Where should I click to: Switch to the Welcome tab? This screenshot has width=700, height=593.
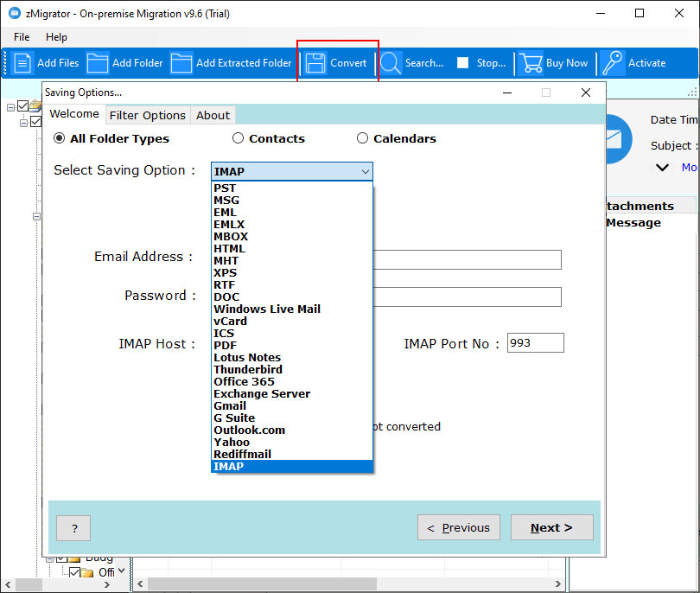point(74,114)
